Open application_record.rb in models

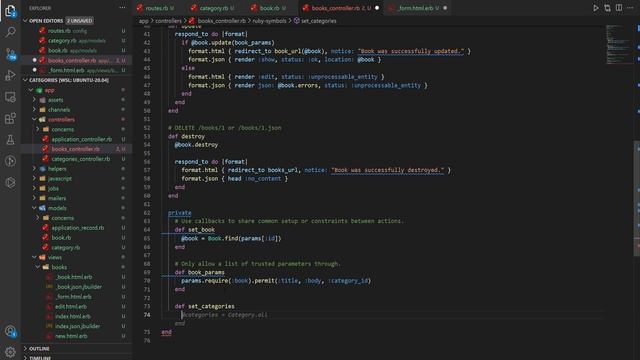tap(78, 228)
